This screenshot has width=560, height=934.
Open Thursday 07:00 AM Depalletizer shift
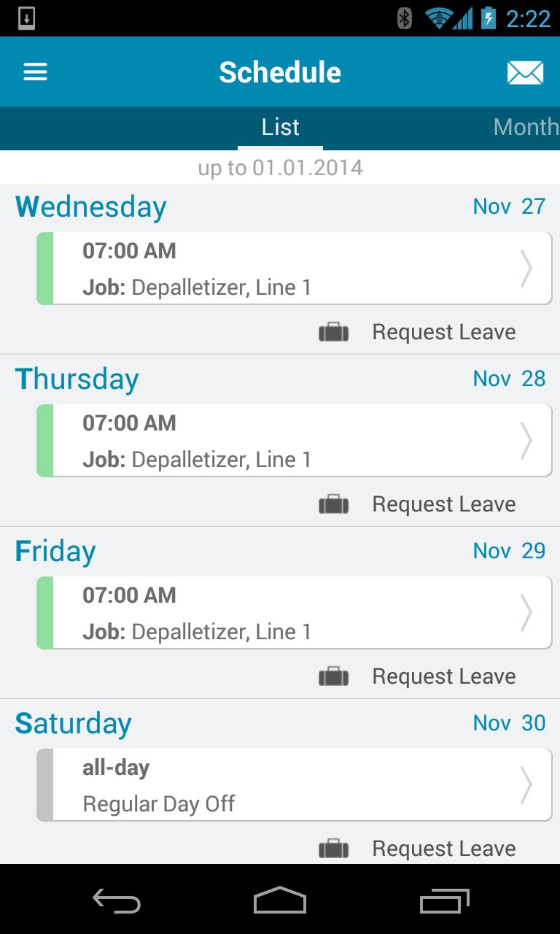click(294, 441)
